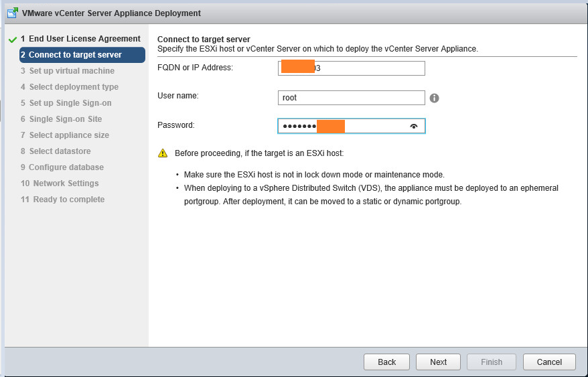Click the green checkmark for step 1

pos(12,40)
